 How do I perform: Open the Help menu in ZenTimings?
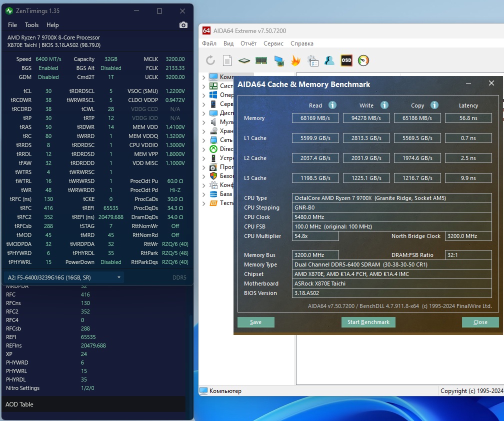tap(52, 25)
